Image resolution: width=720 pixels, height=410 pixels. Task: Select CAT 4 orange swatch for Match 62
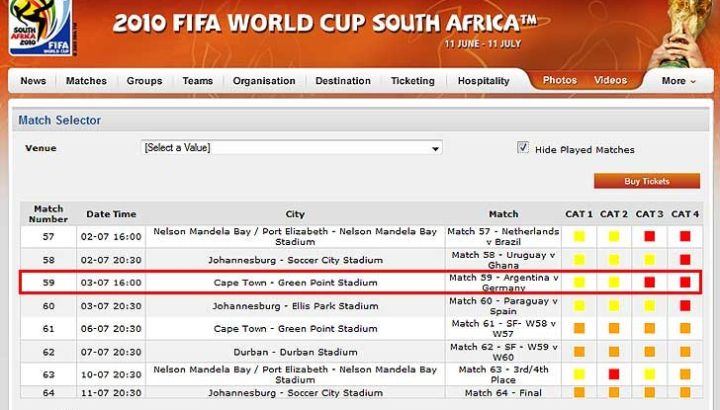click(x=685, y=352)
